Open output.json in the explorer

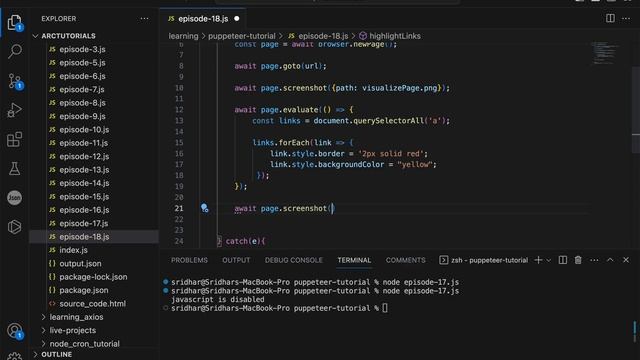[80, 264]
